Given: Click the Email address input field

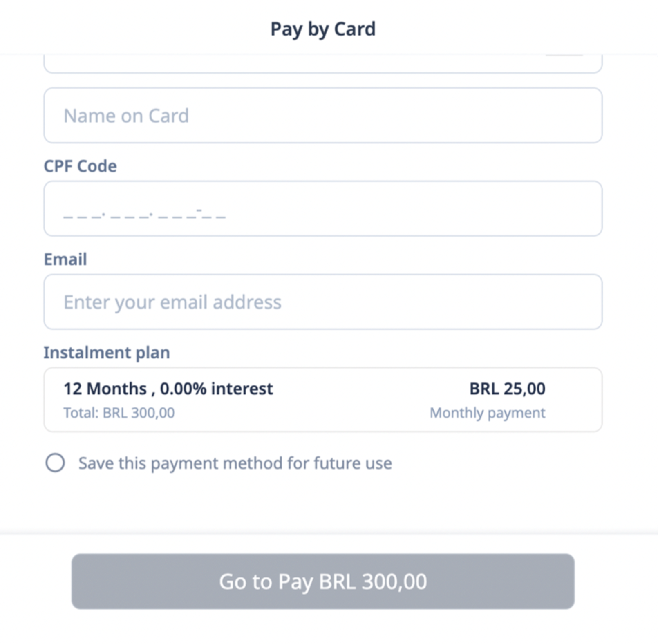Looking at the screenshot, I should (323, 302).
